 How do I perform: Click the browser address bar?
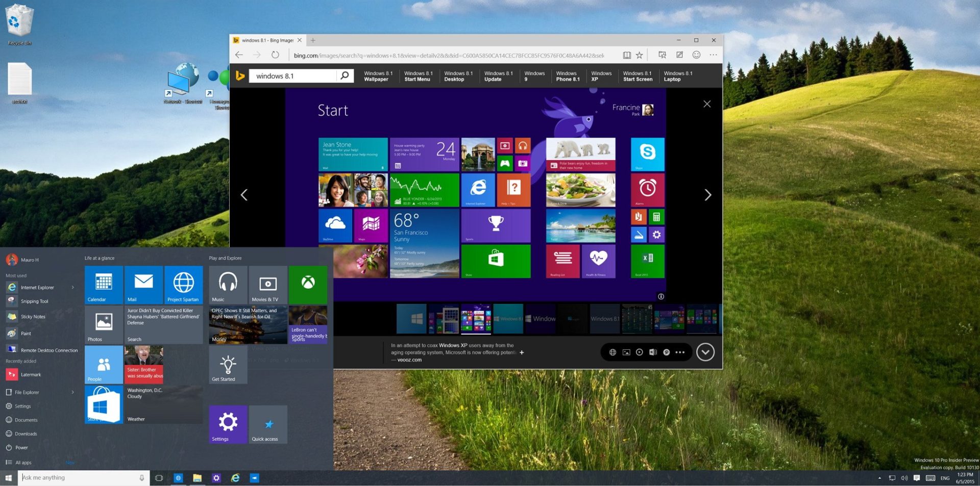click(449, 55)
